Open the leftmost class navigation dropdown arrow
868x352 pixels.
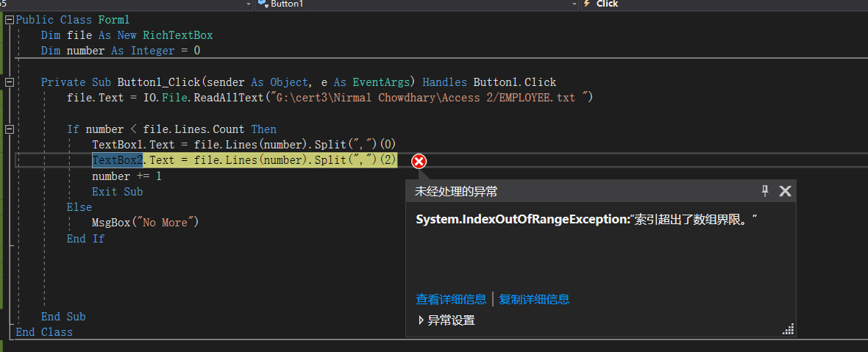[249, 4]
